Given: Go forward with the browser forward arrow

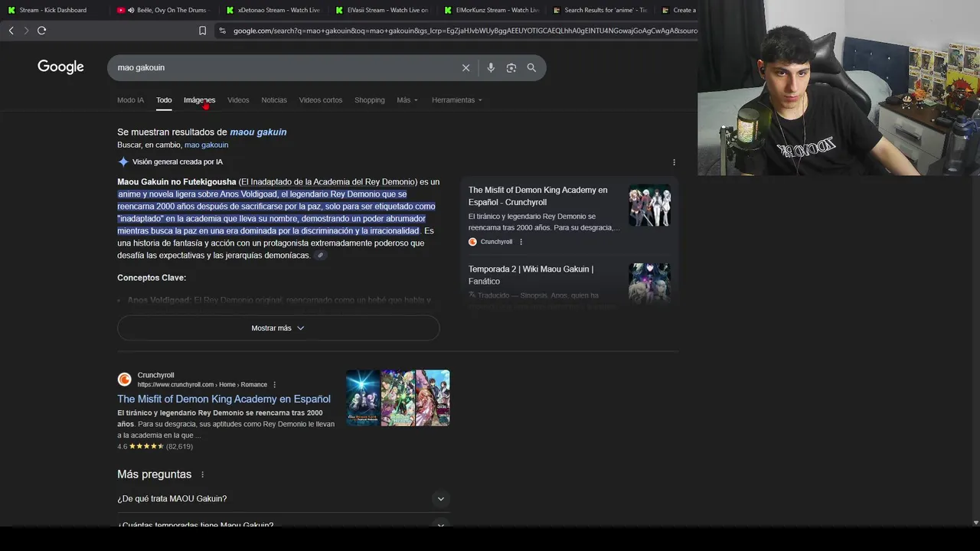Looking at the screenshot, I should pyautogui.click(x=26, y=31).
